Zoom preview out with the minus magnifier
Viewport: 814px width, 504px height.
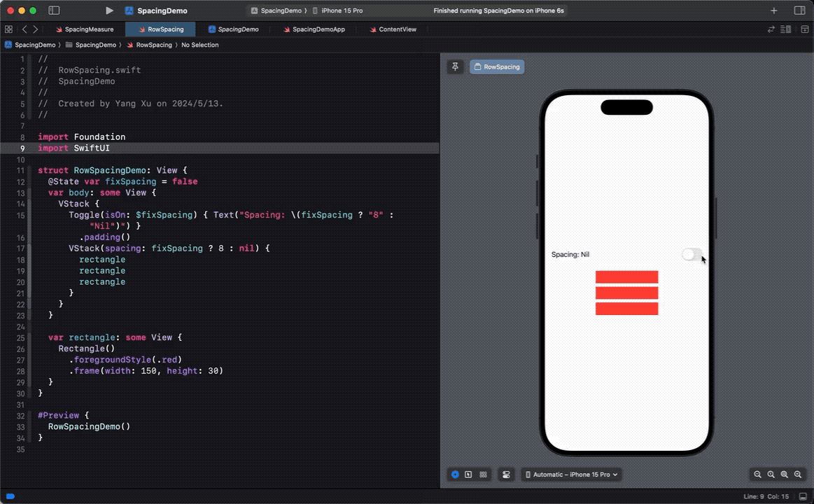coord(757,475)
